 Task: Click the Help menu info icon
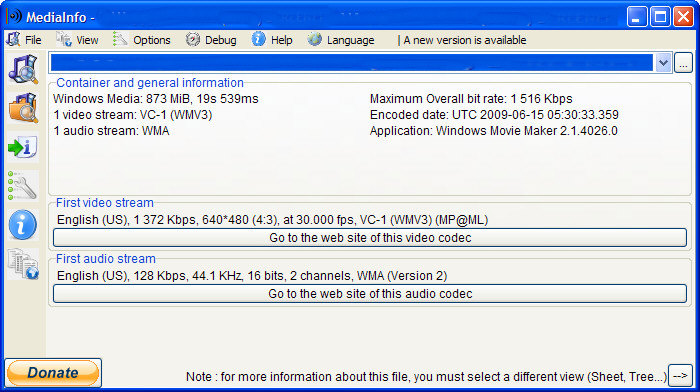(x=258, y=39)
